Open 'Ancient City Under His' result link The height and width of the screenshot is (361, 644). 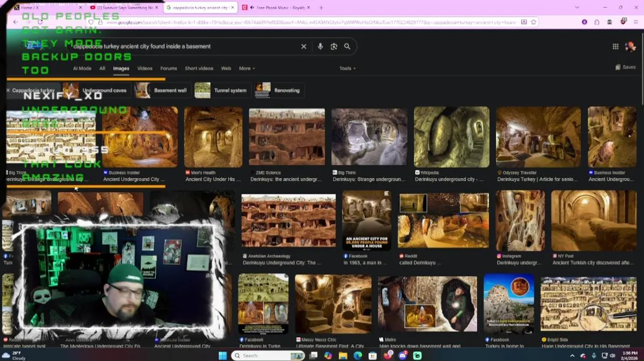[x=213, y=179]
